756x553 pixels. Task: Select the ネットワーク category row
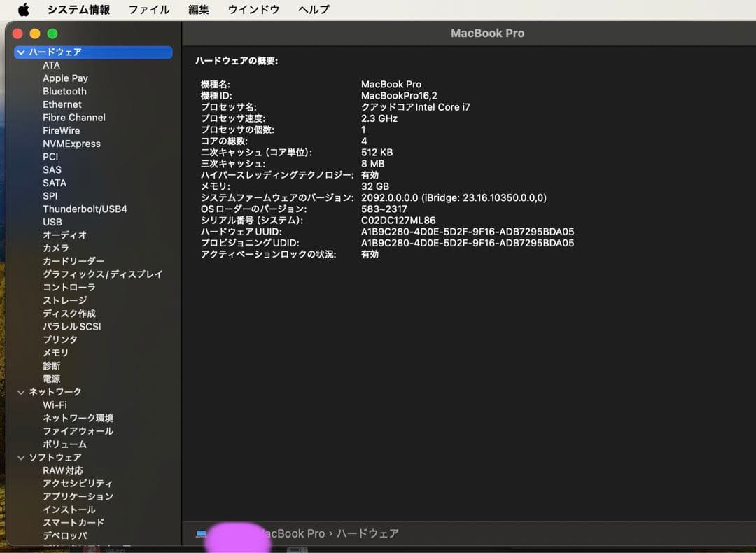[55, 392]
